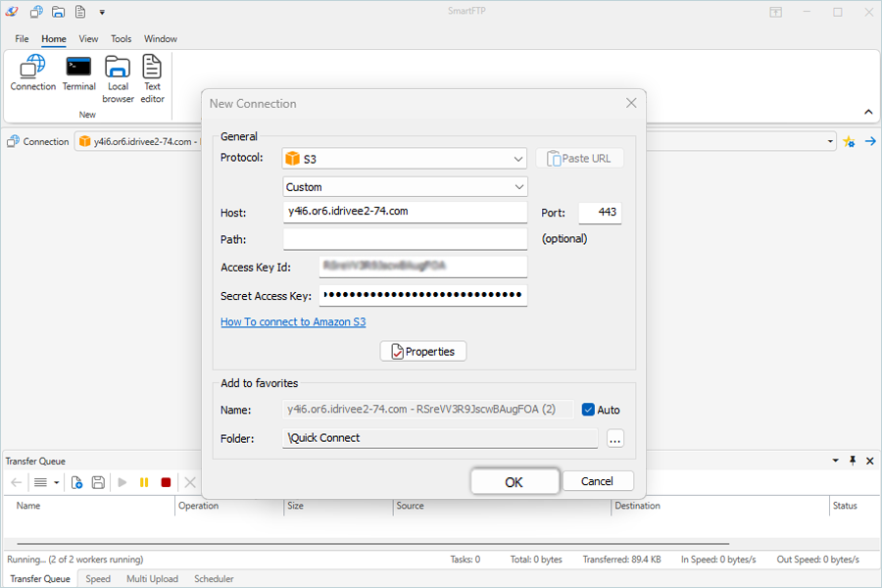Click the blue connect arrow icon
This screenshot has height=588, width=882.
pyautogui.click(x=869, y=141)
